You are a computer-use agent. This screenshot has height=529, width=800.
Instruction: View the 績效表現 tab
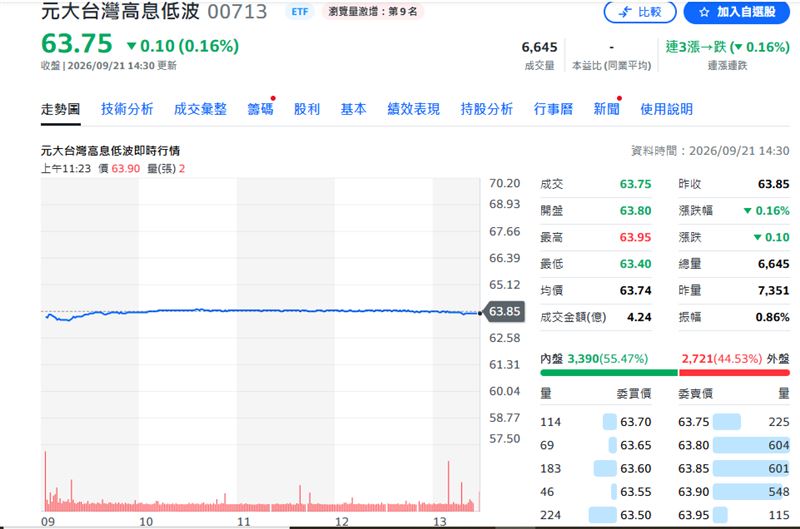(413, 109)
